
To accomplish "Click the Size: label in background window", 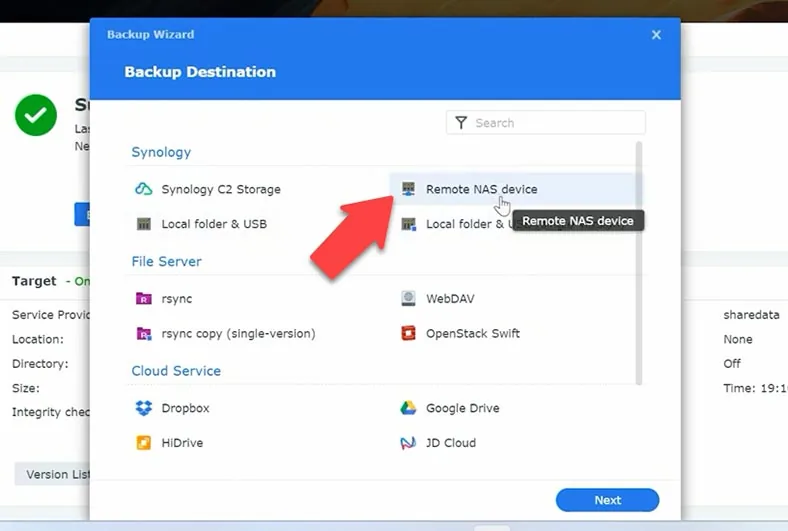I will [x=26, y=388].
